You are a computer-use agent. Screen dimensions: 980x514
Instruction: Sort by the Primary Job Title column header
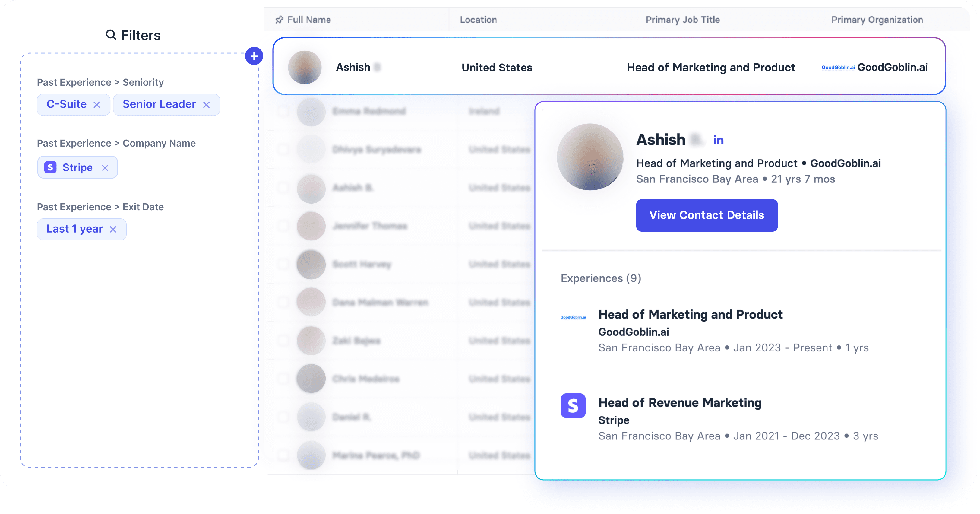tap(682, 20)
